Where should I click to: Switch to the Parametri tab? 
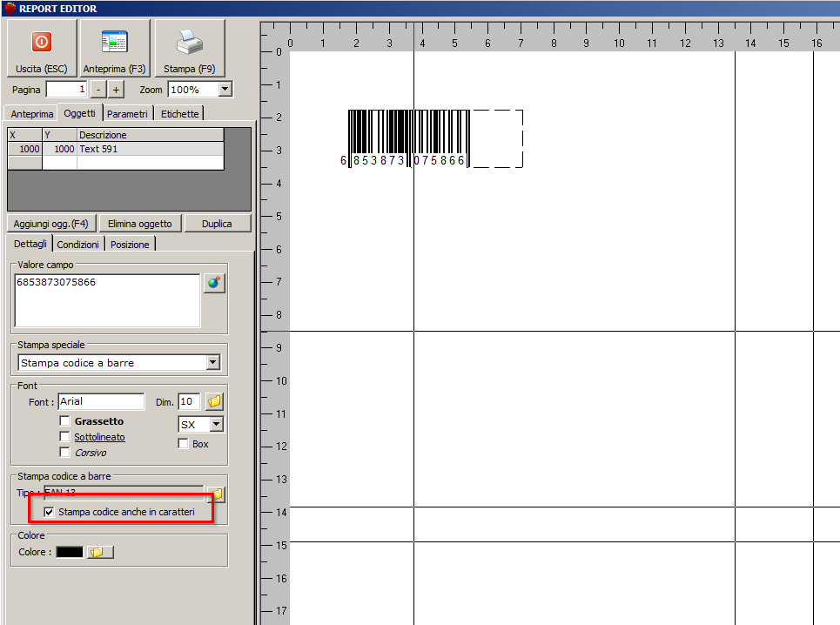click(x=127, y=113)
